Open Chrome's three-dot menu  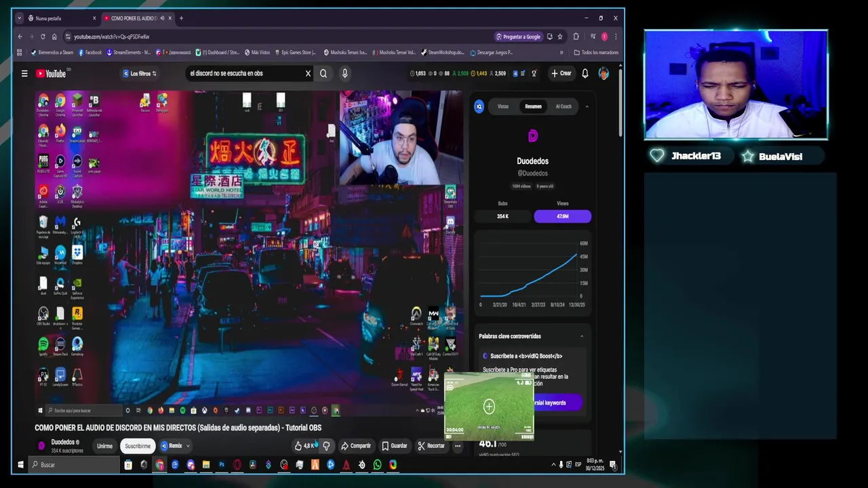click(616, 37)
